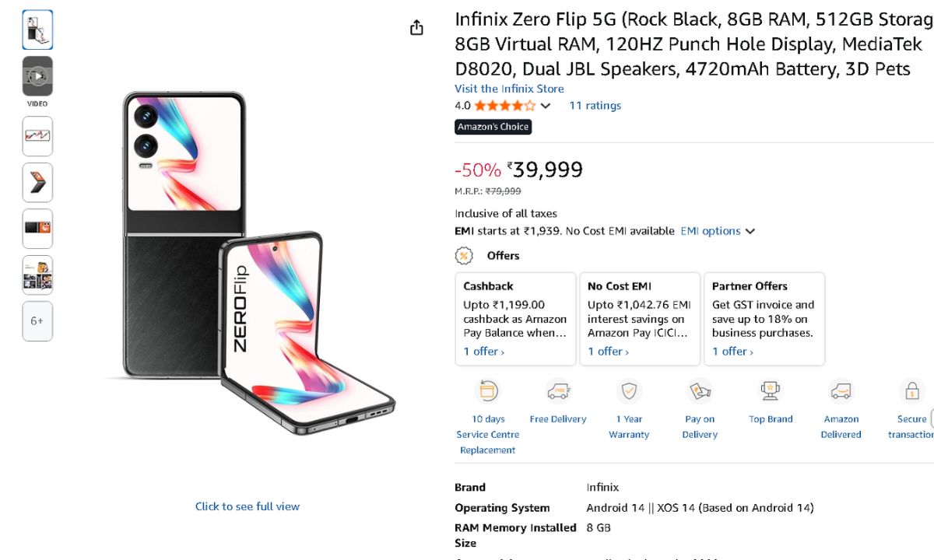Image resolution: width=934 pixels, height=560 pixels.
Task: Click to see full view of image
Action: pyautogui.click(x=248, y=506)
